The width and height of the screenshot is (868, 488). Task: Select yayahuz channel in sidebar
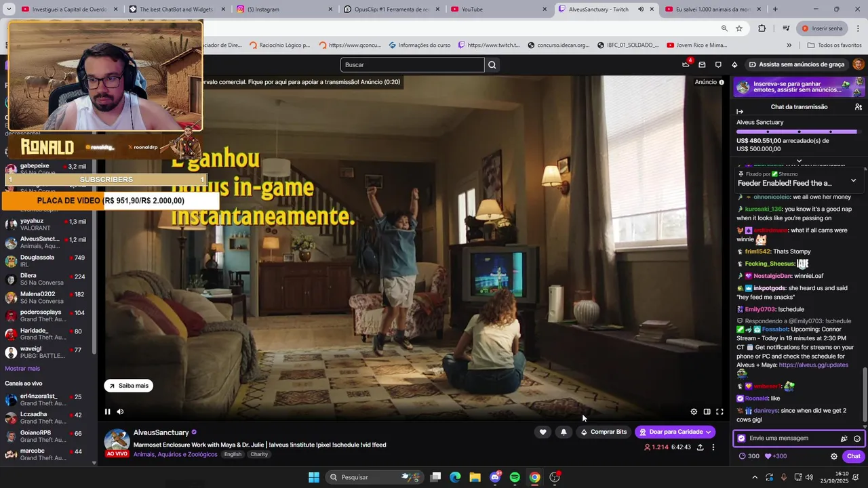click(x=46, y=224)
